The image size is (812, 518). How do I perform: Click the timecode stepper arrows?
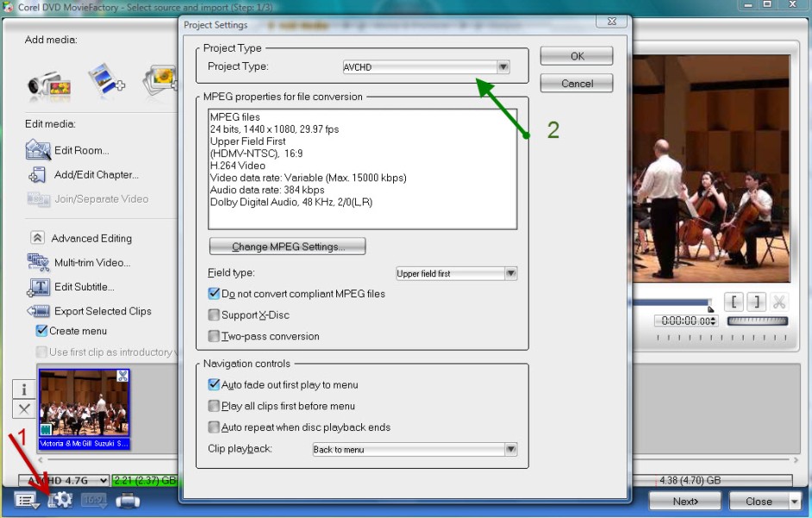713,321
